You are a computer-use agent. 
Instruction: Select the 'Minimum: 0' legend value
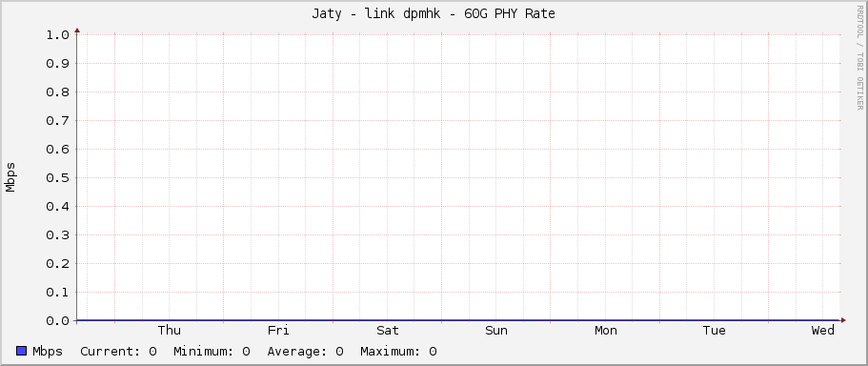(212, 351)
